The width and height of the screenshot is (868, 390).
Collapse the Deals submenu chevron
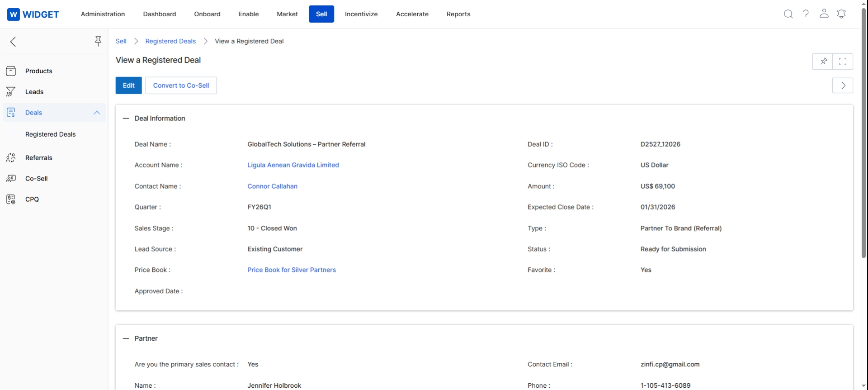pos(97,113)
